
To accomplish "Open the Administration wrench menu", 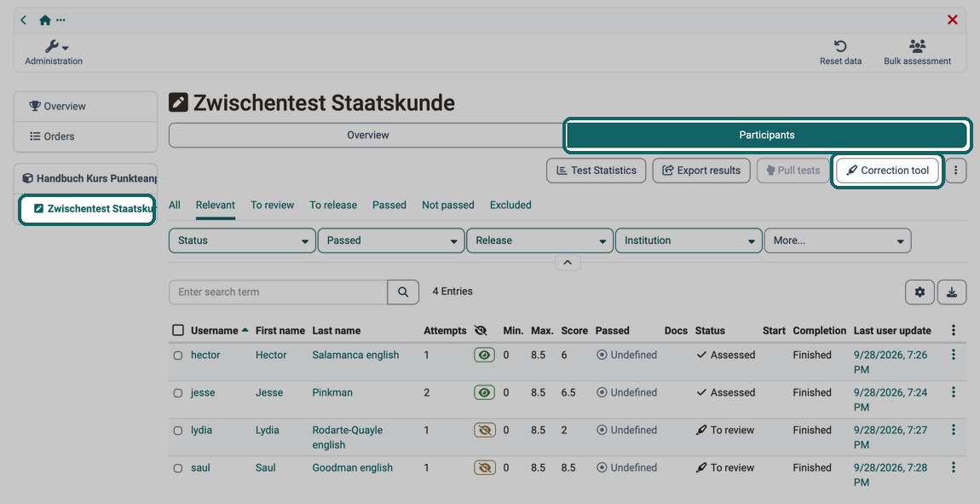I will point(54,53).
